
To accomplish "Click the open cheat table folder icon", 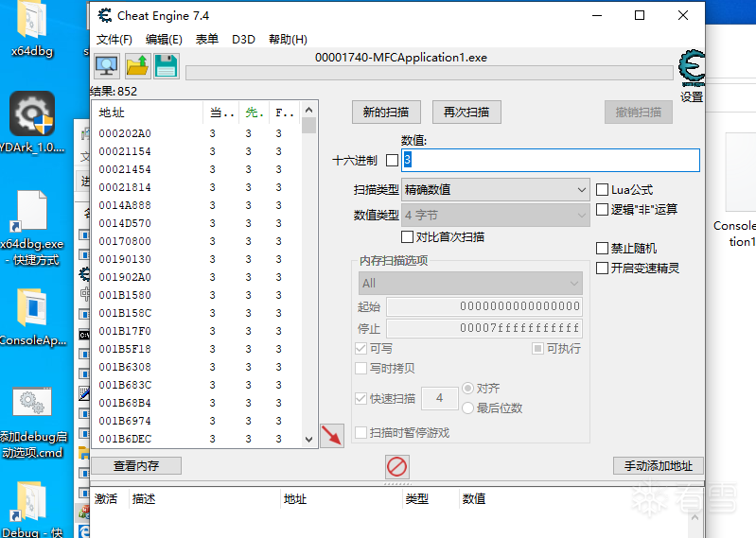I will [137, 66].
